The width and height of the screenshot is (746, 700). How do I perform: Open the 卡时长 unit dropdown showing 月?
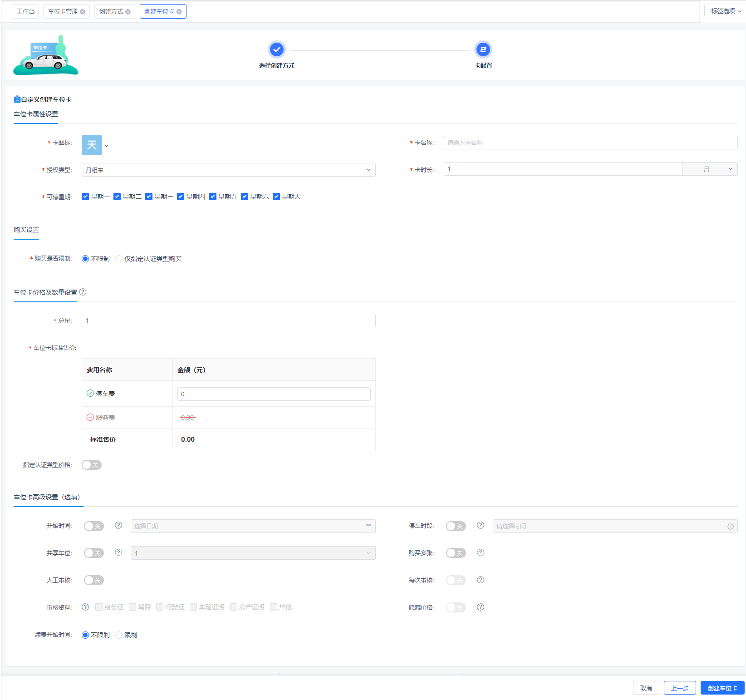(x=710, y=169)
